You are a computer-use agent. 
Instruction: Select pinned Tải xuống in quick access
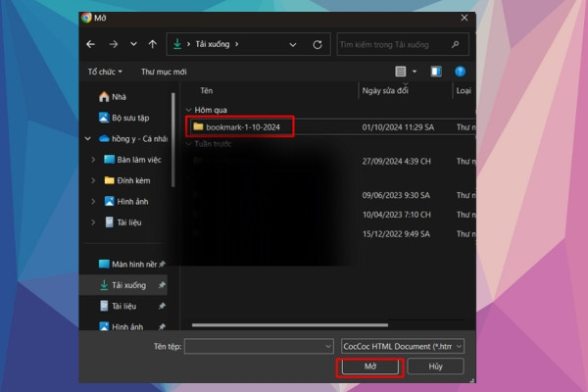(122, 285)
